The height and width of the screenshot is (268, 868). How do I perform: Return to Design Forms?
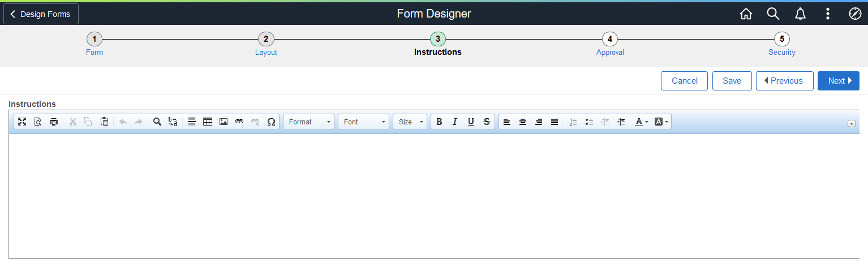(x=41, y=14)
